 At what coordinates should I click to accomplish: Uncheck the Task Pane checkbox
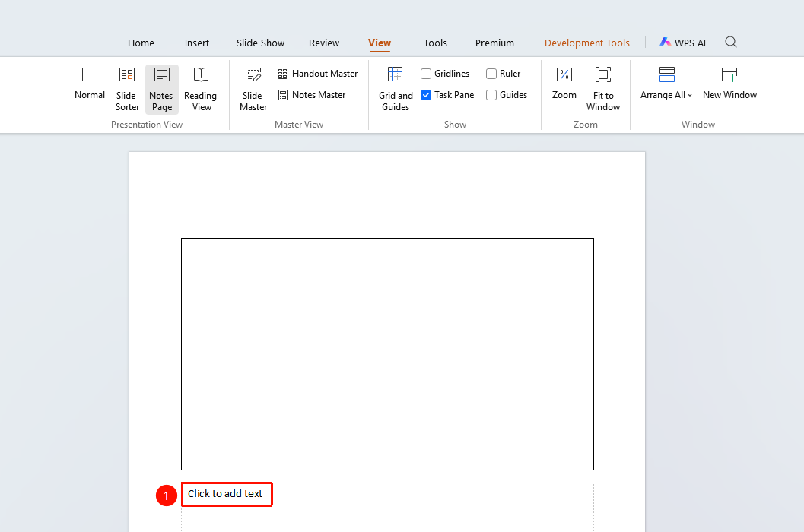click(x=426, y=95)
